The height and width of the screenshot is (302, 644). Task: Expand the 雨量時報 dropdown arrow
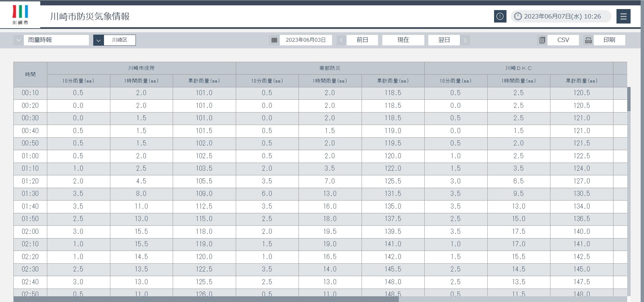point(18,40)
